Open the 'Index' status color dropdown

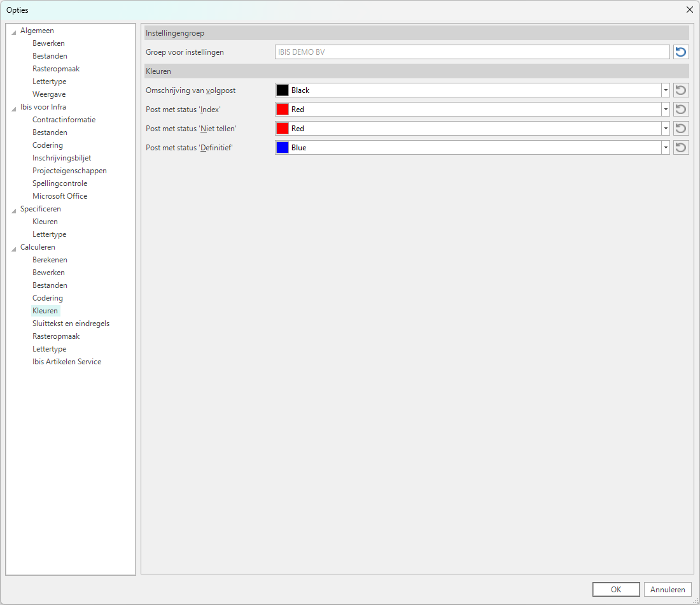(666, 110)
